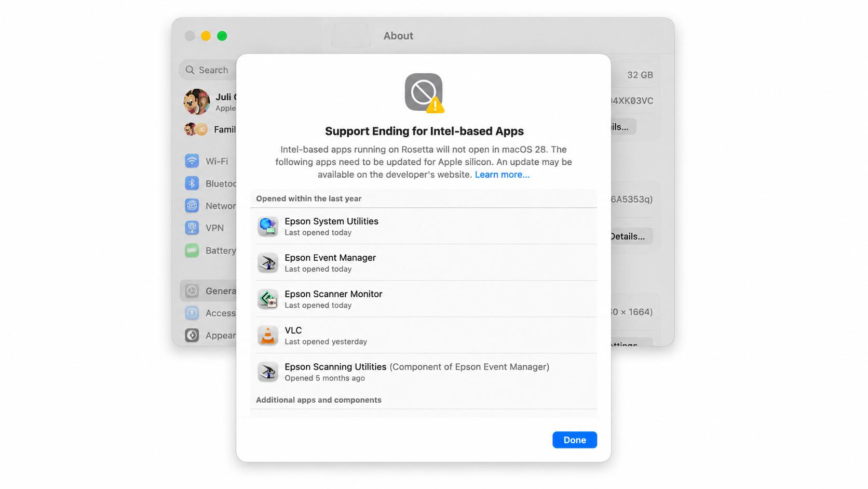This screenshot has height=489, width=868.
Task: Open the Wi-Fi icon in the sidebar
Action: click(192, 161)
